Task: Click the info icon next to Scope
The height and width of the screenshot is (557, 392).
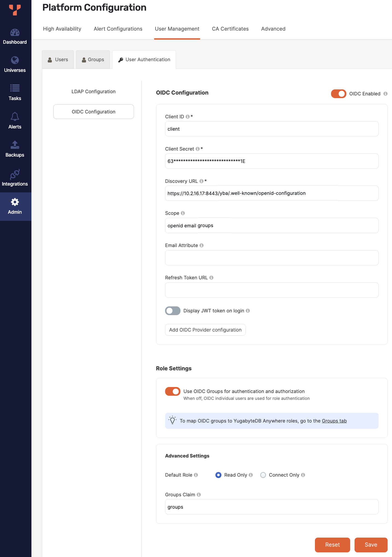Action: 183,213
